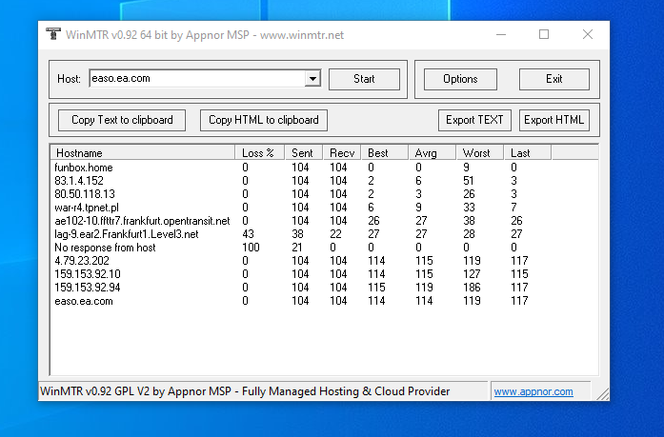The height and width of the screenshot is (437, 664).
Task: Maximize the WinMTR window
Action: 544,34
